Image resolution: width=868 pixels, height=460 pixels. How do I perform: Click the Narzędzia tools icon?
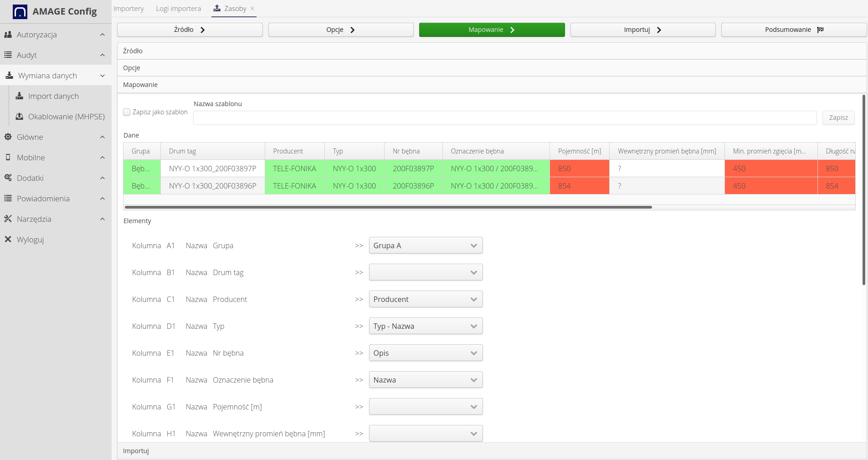click(x=8, y=219)
